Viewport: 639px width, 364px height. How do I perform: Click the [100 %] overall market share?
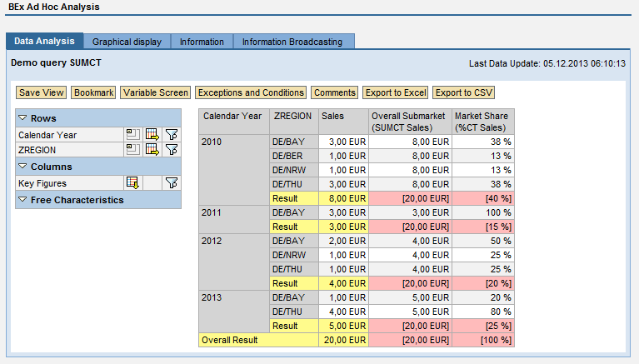(x=483, y=340)
